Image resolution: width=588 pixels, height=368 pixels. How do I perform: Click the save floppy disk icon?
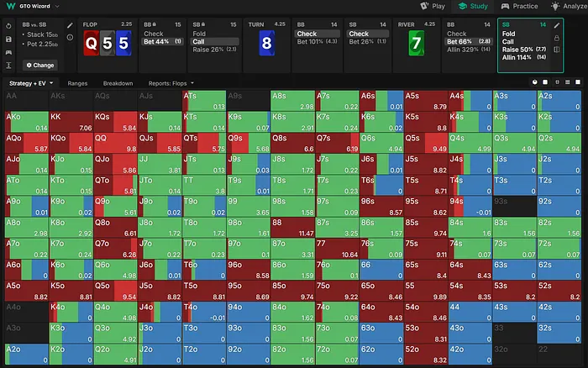(8, 39)
